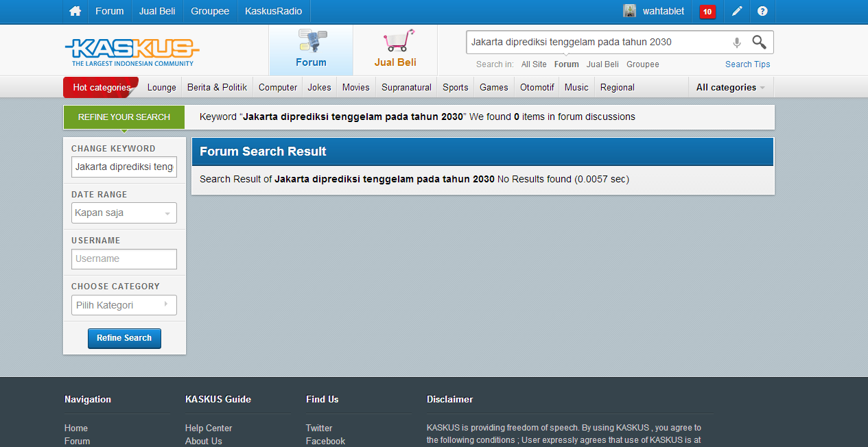Click the Navigation footer heading
Image resolution: width=868 pixels, height=447 pixels.
point(88,399)
